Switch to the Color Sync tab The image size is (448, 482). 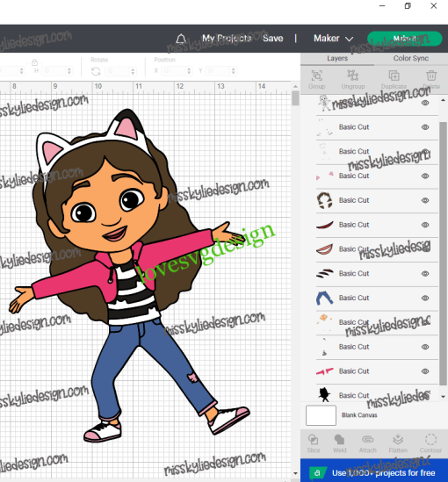coord(411,59)
